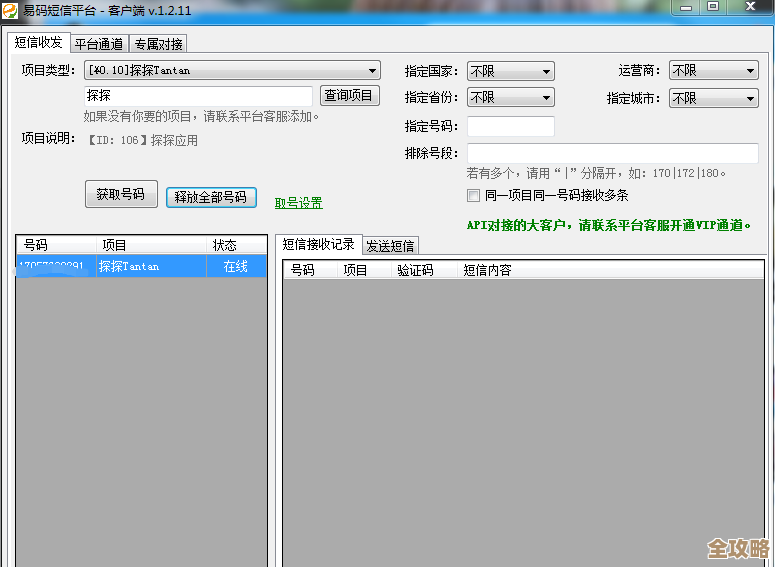Click the app logo icon in title bar
775x567 pixels.
(x=9, y=9)
